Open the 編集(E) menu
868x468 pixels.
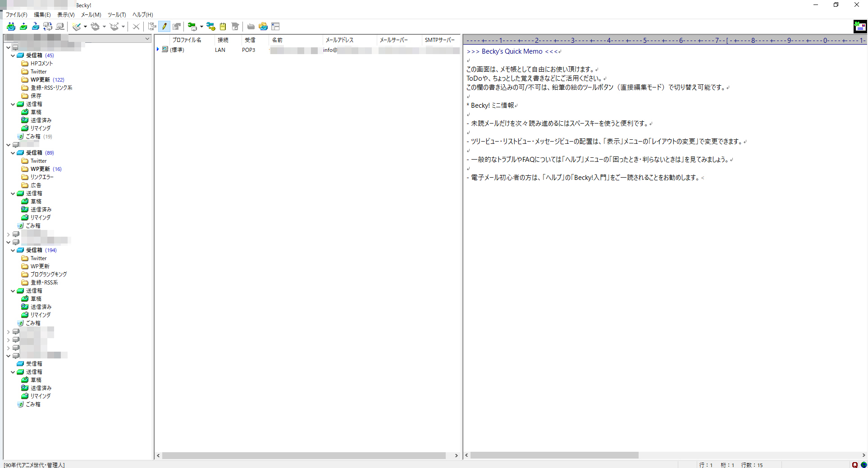[x=42, y=14]
